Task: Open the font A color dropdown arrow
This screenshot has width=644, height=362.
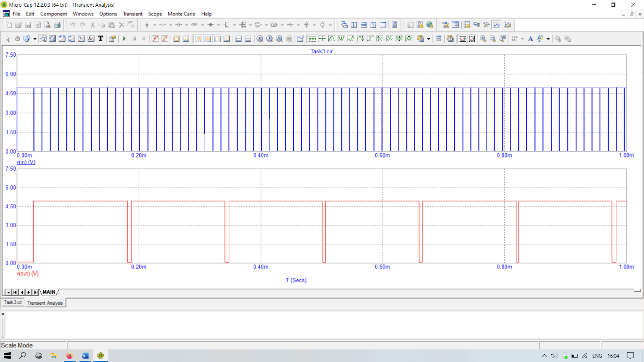Action: click(548, 39)
